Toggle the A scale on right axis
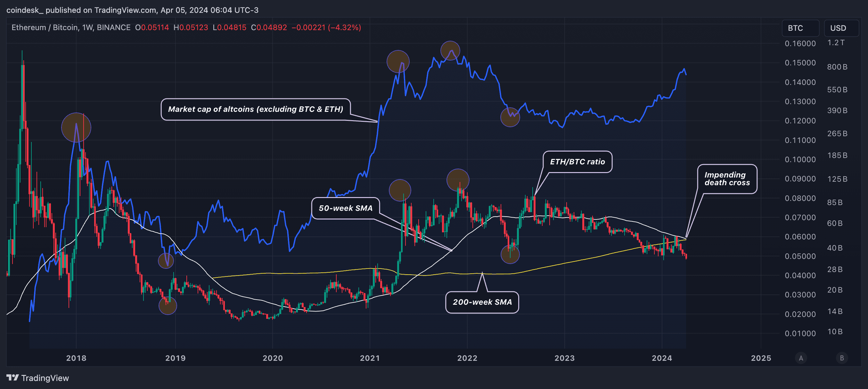868x389 pixels. point(801,358)
